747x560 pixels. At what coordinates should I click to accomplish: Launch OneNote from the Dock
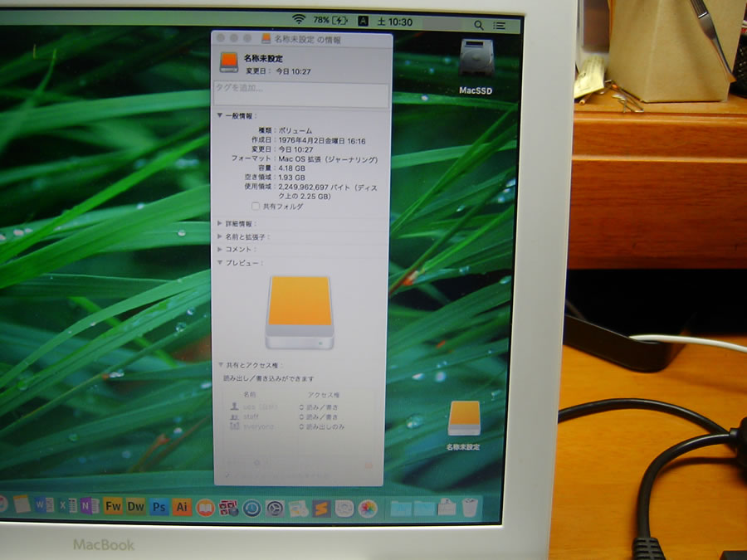pyautogui.click(x=90, y=506)
